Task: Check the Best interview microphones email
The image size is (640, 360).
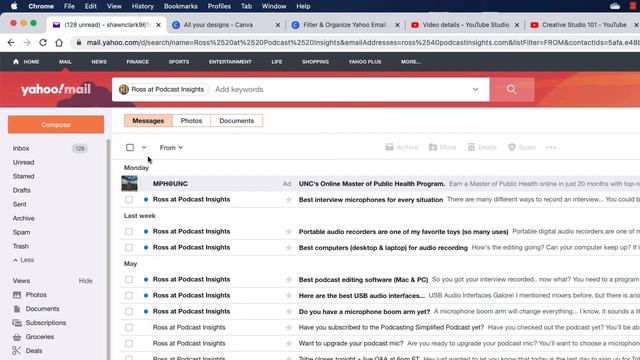Action: [129, 200]
